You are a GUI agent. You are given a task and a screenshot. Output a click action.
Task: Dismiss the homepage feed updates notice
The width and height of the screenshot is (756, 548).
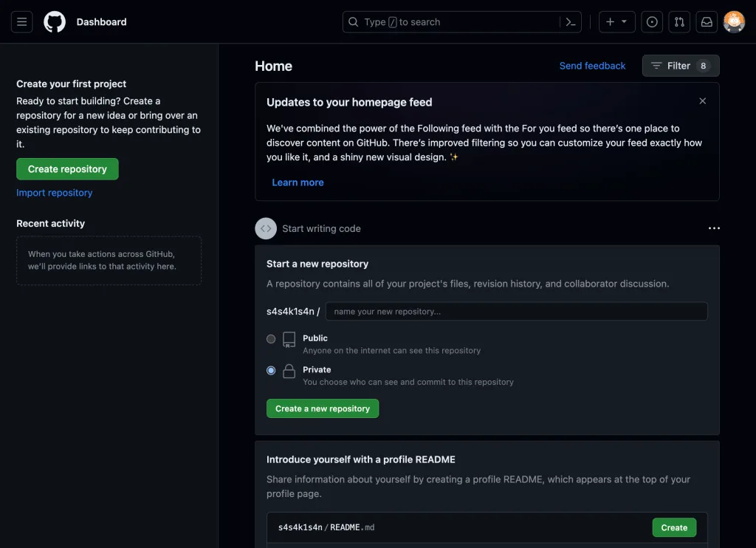click(x=703, y=101)
